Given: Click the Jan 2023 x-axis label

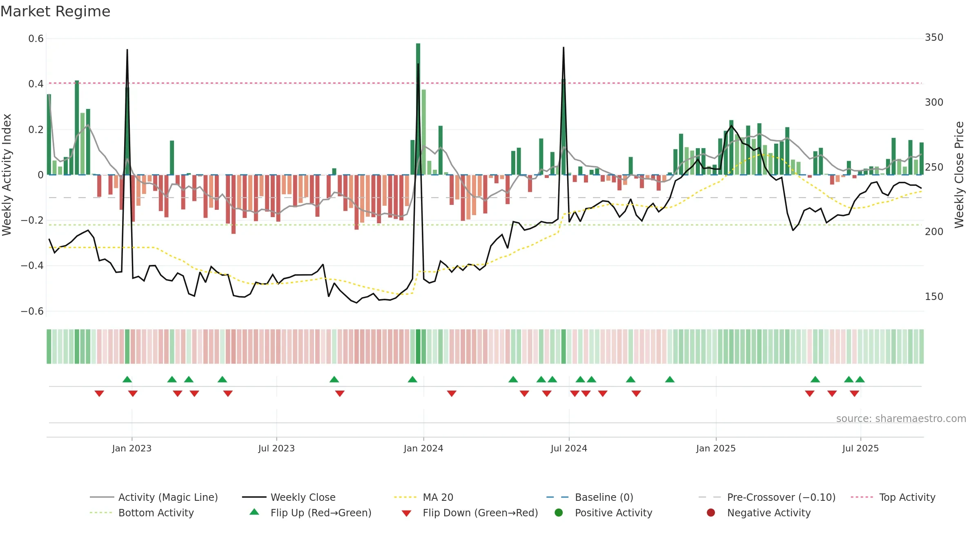Looking at the screenshot, I should click(x=132, y=448).
